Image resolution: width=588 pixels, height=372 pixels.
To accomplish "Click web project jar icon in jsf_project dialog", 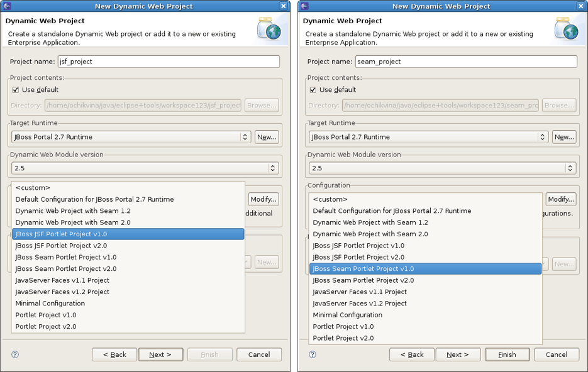I will pyautogui.click(x=269, y=28).
